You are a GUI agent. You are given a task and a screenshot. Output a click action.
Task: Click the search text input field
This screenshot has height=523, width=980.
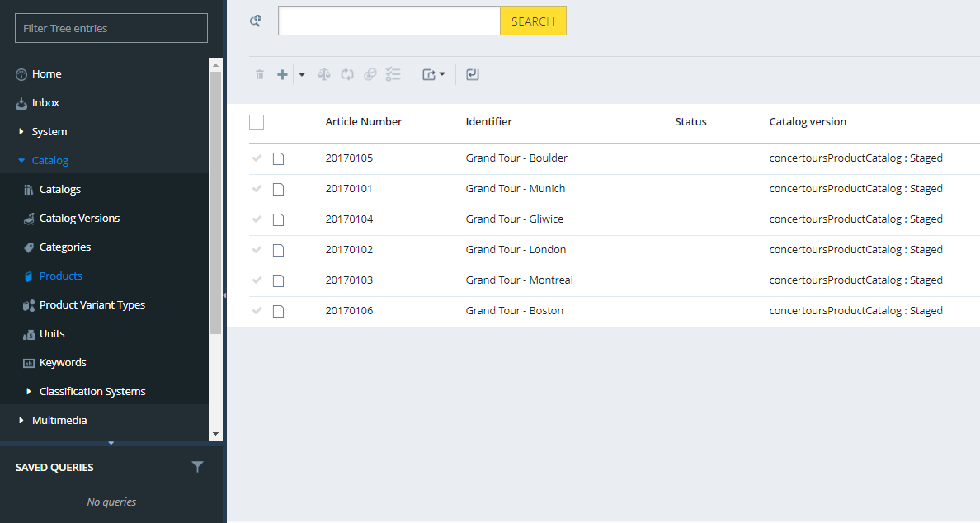(389, 21)
